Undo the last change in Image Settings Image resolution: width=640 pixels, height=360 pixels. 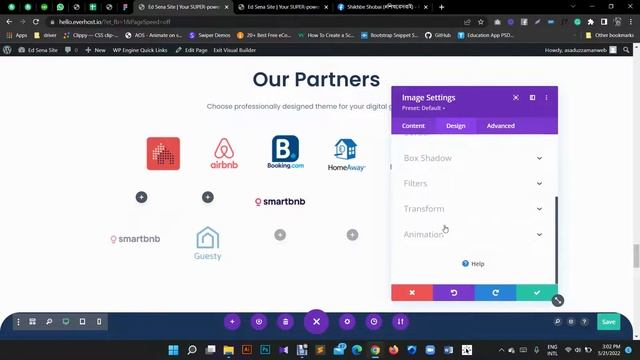[x=454, y=293]
